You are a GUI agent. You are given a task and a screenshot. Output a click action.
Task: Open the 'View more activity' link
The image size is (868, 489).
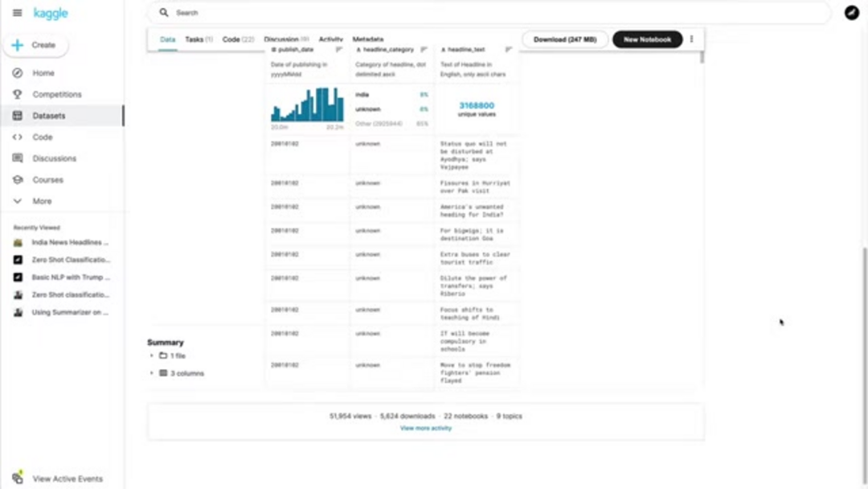(425, 429)
